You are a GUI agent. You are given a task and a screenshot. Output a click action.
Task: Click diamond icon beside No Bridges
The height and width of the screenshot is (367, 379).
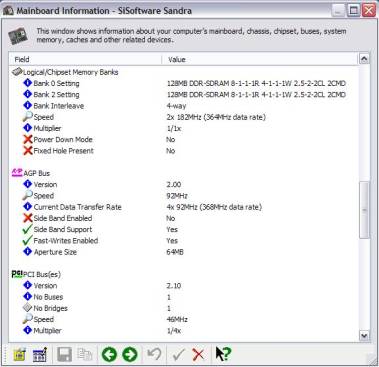pos(28,308)
